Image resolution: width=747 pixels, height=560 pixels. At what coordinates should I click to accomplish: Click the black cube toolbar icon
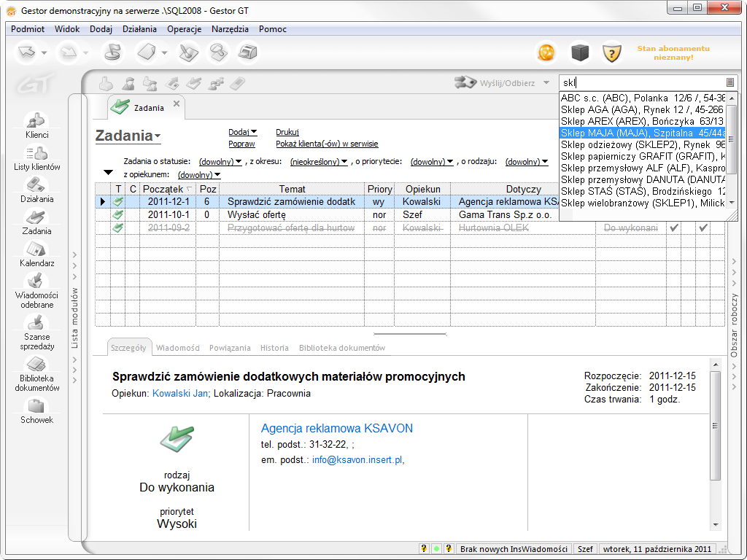[579, 52]
